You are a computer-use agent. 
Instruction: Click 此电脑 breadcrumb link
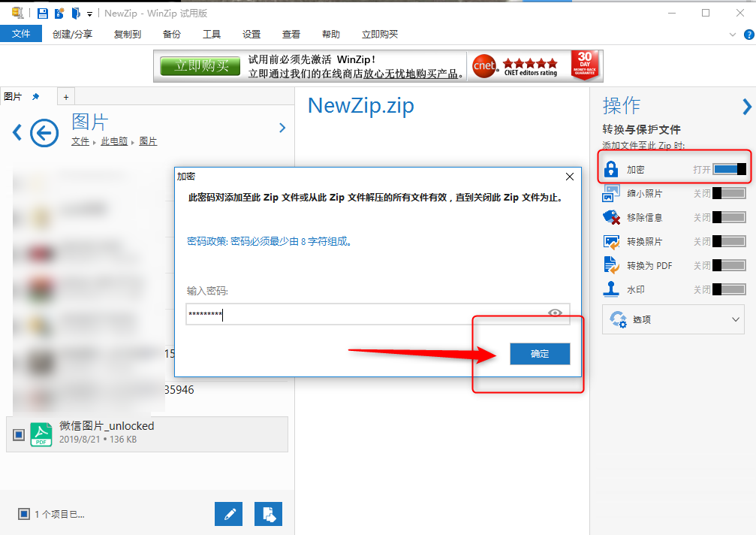[x=114, y=141]
